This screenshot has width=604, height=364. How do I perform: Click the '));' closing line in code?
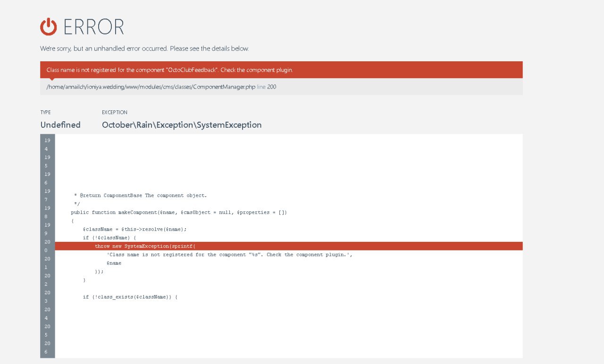99,272
